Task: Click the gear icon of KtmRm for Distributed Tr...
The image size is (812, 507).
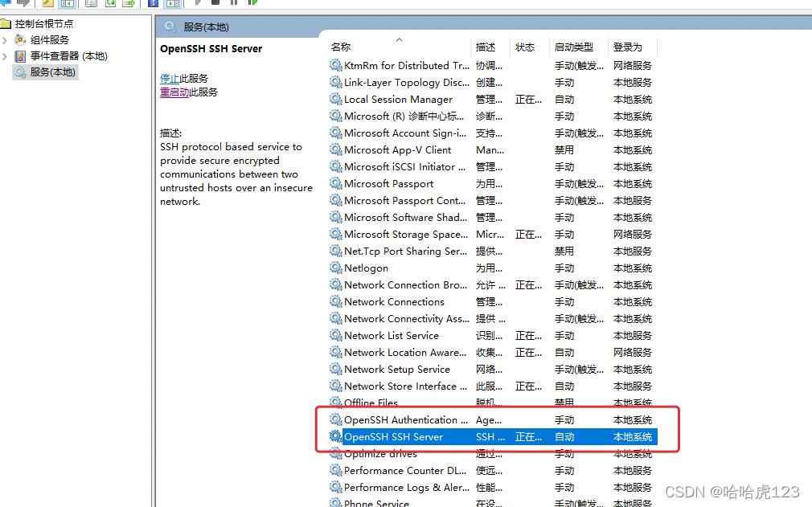Action: tap(335, 65)
